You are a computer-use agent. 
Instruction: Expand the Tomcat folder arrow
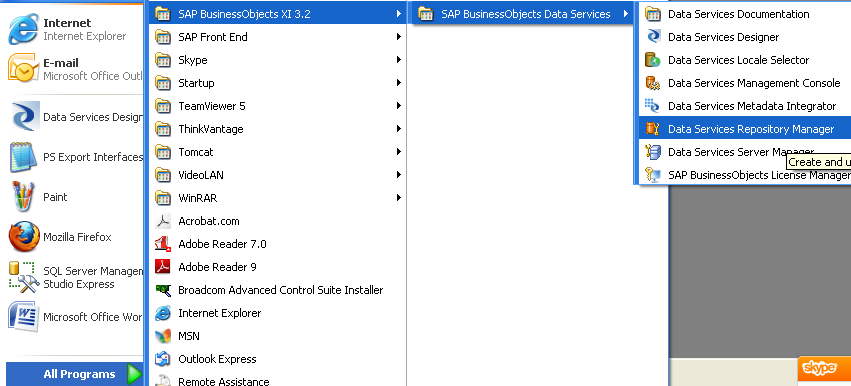[399, 151]
